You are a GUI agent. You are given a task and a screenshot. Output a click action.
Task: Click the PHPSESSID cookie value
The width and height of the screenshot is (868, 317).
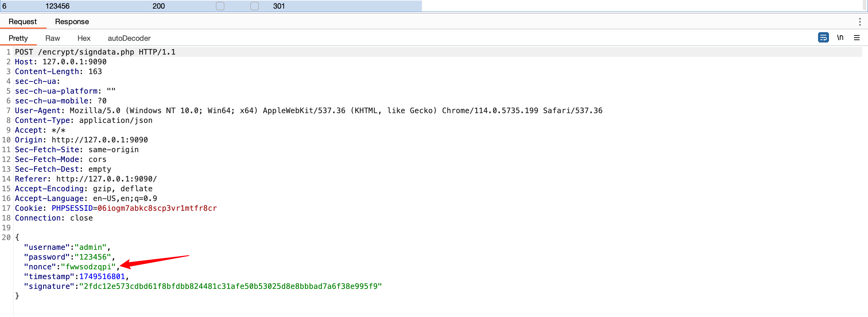(x=157, y=208)
